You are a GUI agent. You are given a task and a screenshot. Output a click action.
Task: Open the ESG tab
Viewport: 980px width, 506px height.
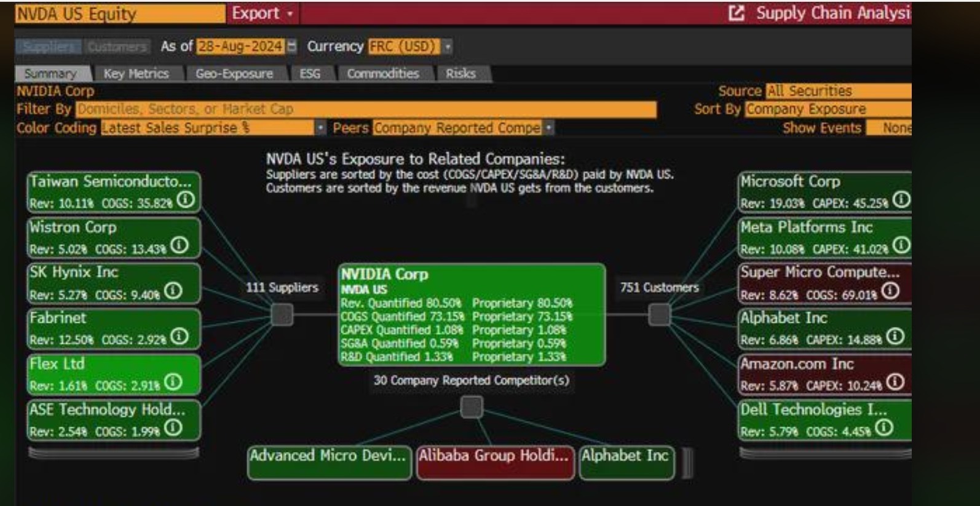(x=310, y=74)
